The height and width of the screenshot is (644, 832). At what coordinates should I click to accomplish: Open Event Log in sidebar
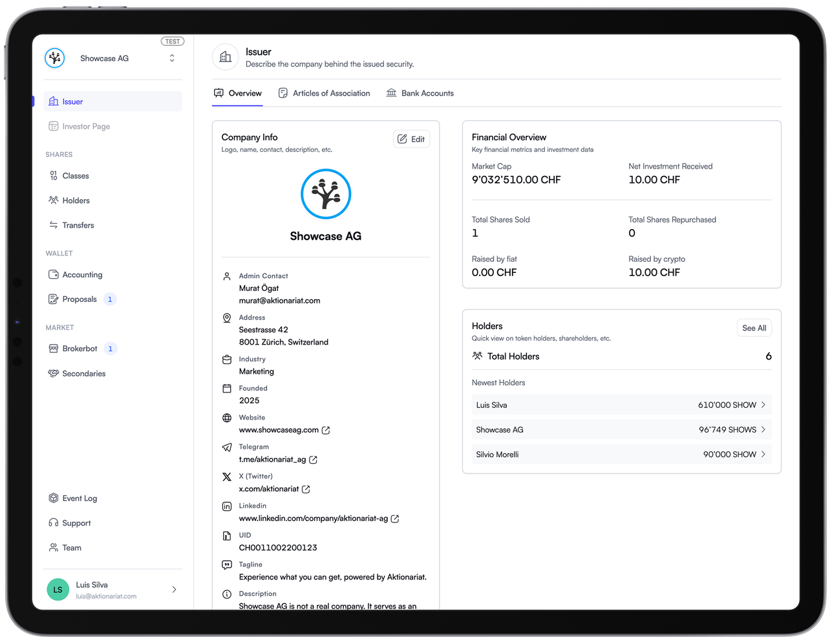pos(79,499)
